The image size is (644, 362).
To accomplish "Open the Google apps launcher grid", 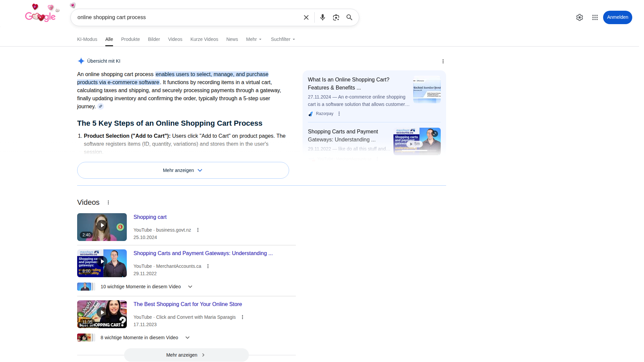I will point(595,17).
